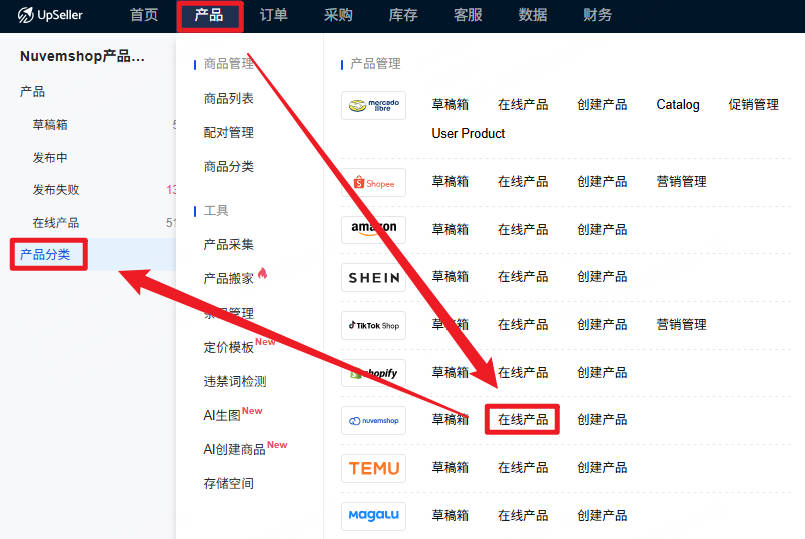Open the 采购 top menu
The width and height of the screenshot is (805, 539).
pos(338,15)
